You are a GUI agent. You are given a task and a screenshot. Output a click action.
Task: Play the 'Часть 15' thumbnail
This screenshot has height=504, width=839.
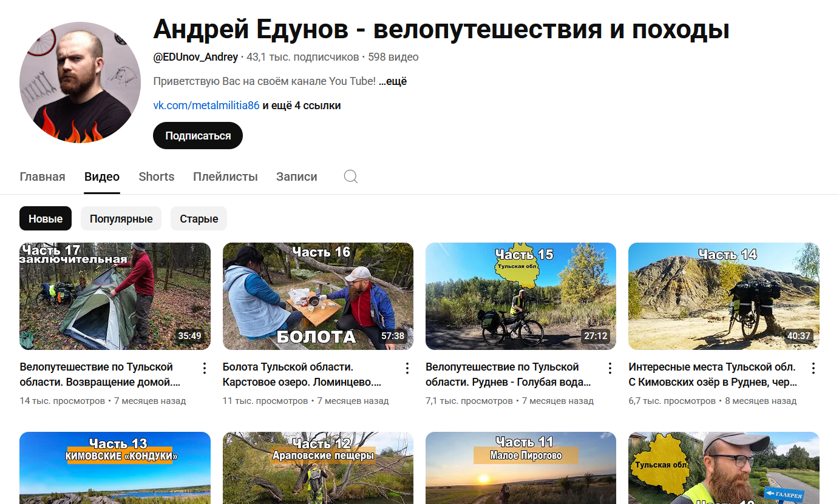[521, 297]
